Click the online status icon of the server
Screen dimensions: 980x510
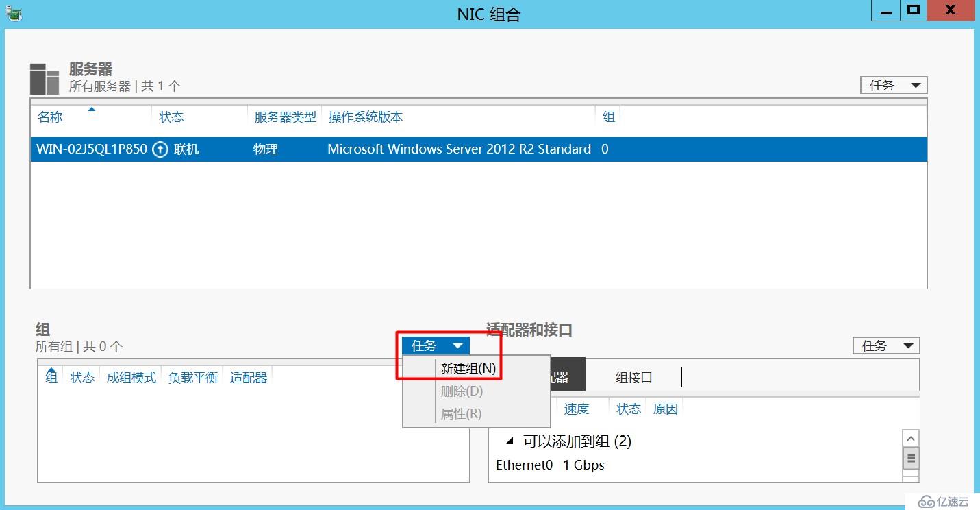pos(160,149)
